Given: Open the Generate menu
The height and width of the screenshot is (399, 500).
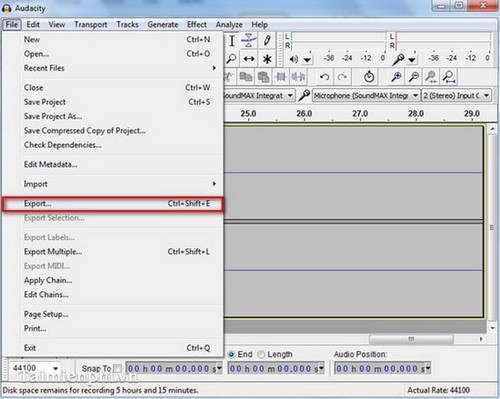Looking at the screenshot, I should point(163,25).
